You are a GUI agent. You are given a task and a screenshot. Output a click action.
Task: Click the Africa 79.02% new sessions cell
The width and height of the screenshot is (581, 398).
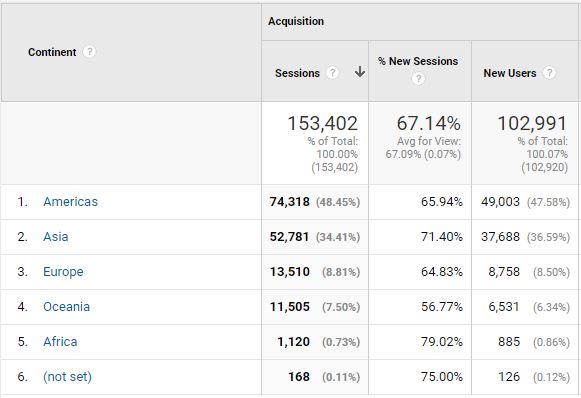click(442, 341)
